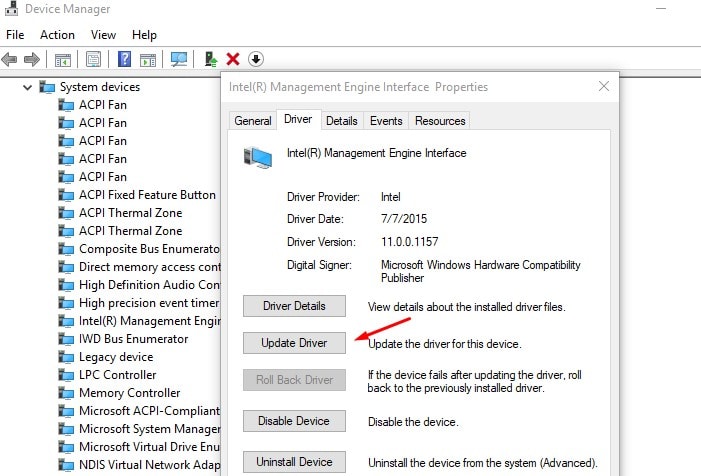Select the Driver tab
Viewport: 701px width, 476px height.
(298, 119)
